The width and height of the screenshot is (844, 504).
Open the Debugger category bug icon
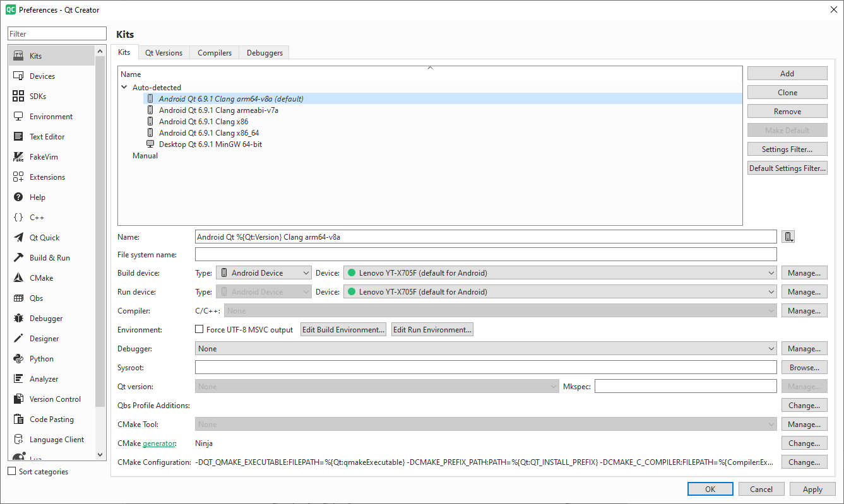pyautogui.click(x=18, y=319)
